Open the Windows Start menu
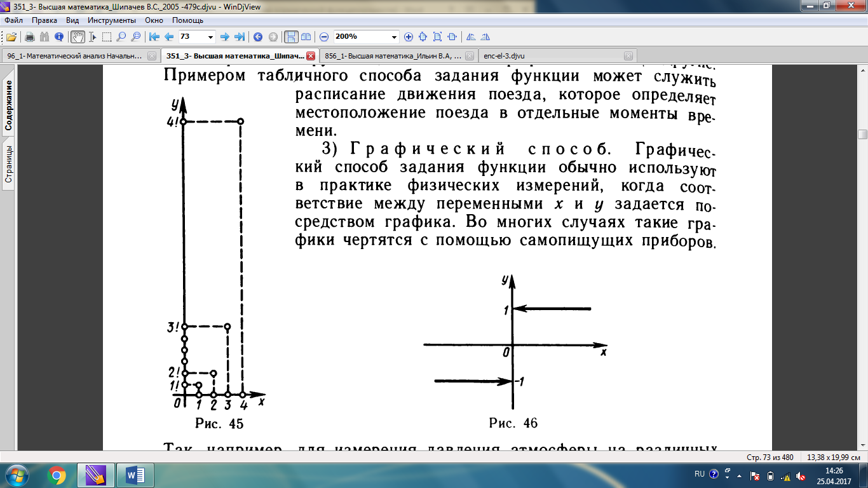This screenshot has height=488, width=868. click(16, 475)
